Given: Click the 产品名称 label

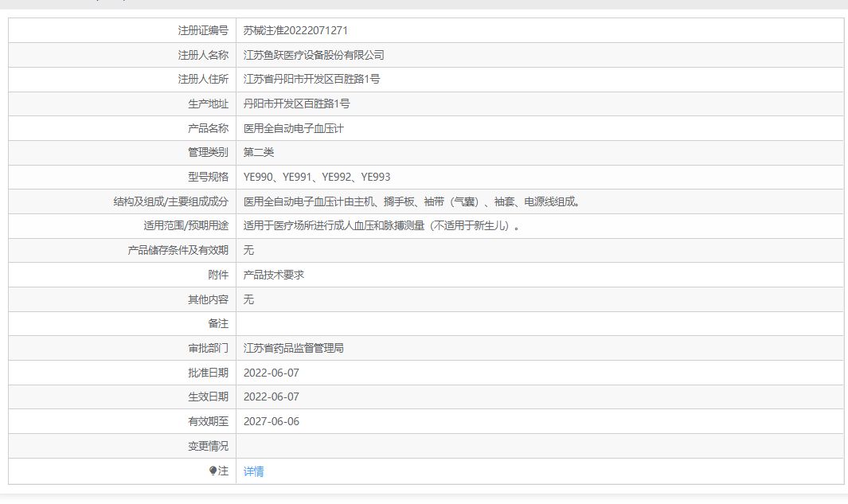Looking at the screenshot, I should click(208, 129).
